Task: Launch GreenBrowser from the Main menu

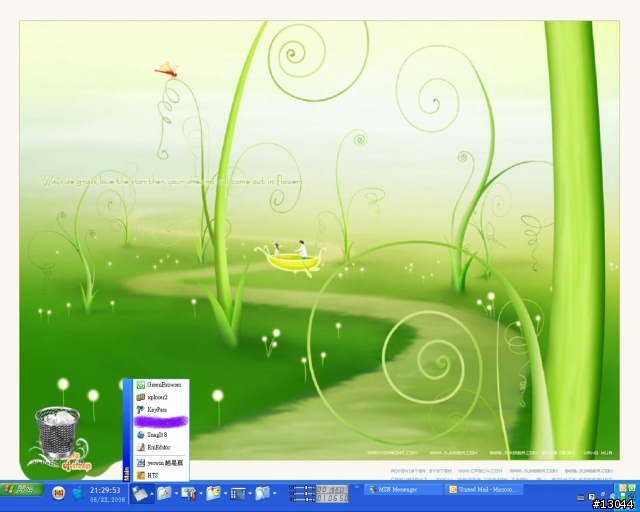Action: pos(161,385)
